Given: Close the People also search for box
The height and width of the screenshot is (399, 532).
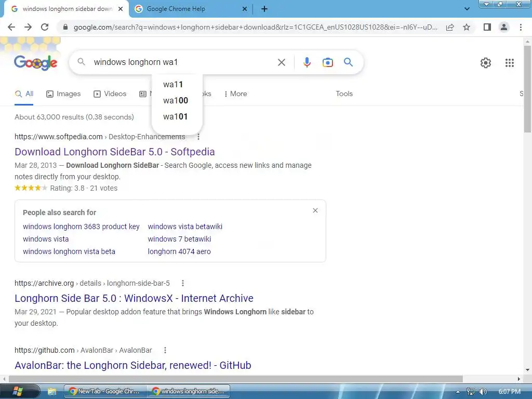Looking at the screenshot, I should (315, 211).
